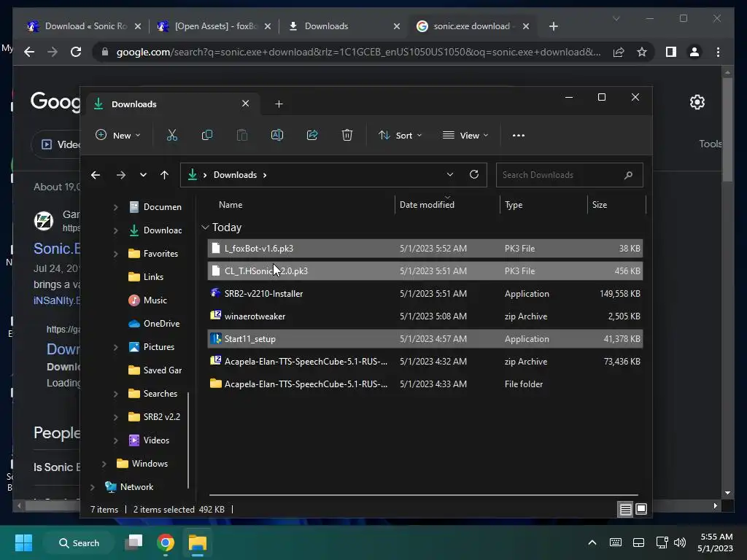Expand the Windows folder tree node
747x560 pixels.
tap(104, 464)
